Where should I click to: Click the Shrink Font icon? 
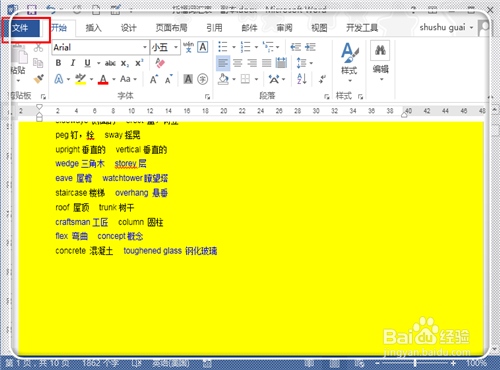pos(169,79)
